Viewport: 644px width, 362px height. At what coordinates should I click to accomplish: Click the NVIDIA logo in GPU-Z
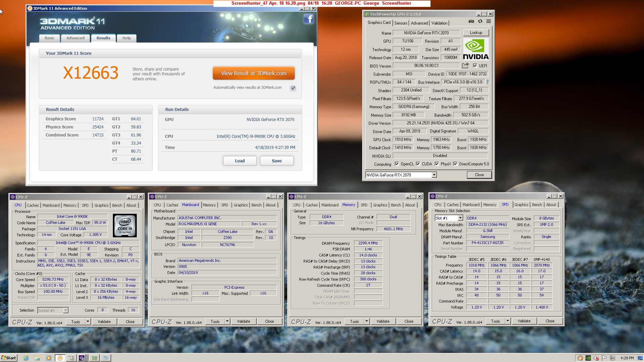(476, 49)
